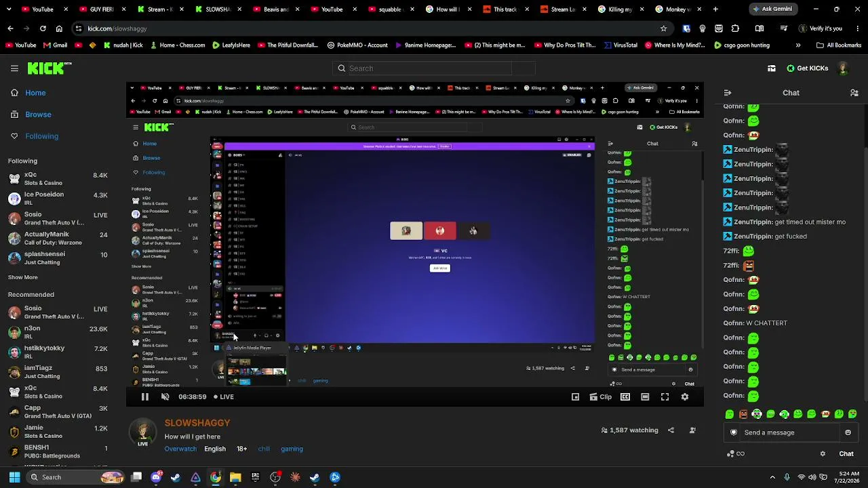
Task: Reload the page
Action: coord(43,28)
